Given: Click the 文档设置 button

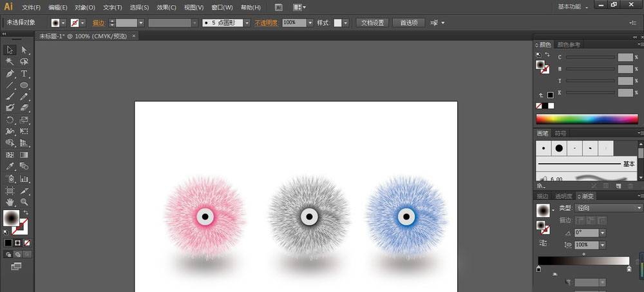Looking at the screenshot, I should (x=372, y=23).
